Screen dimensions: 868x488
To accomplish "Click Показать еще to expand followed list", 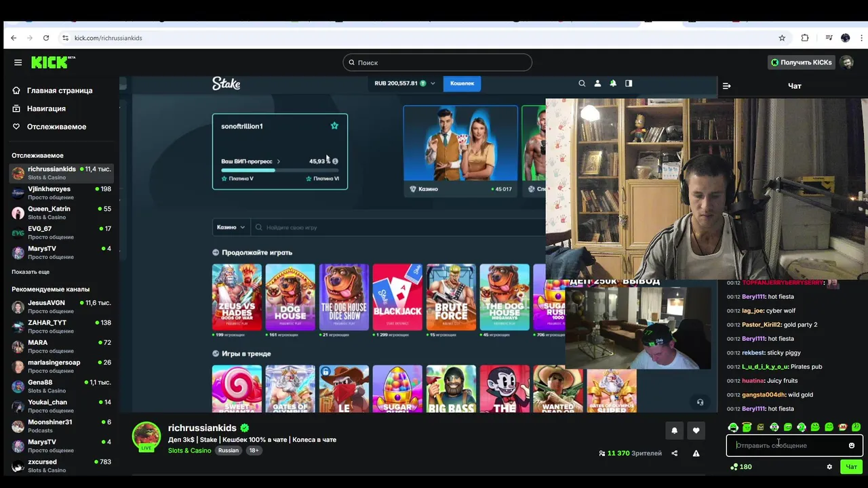I will pos(31,272).
